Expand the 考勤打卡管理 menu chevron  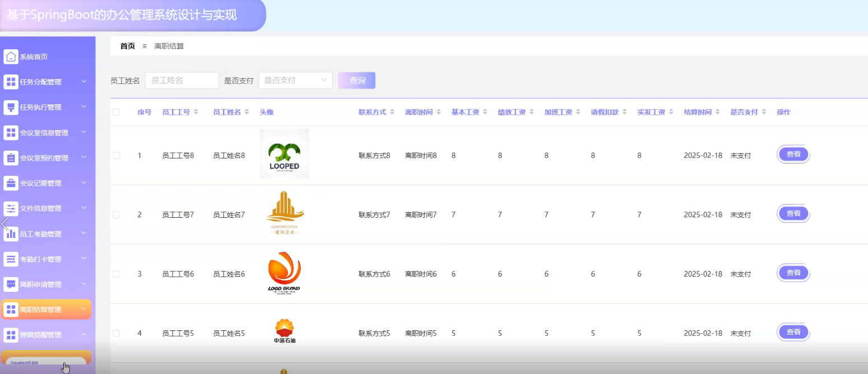83,259
